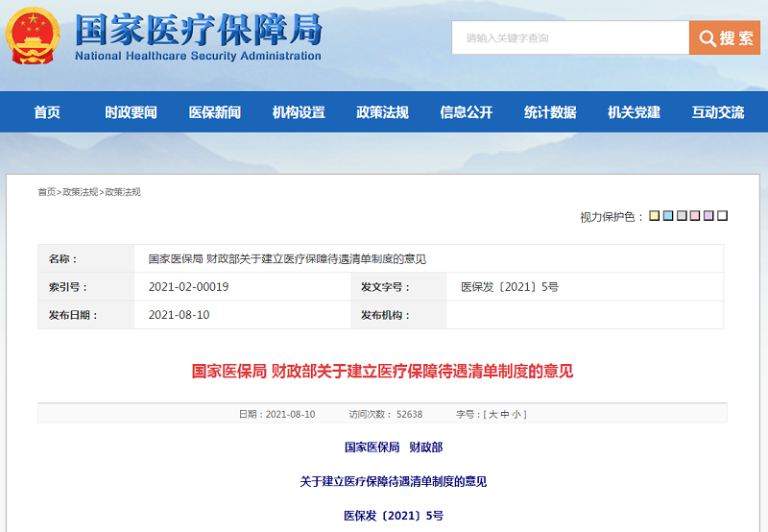768x532 pixels.
Task: Open the 互动交流 navigation item
Action: pos(718,112)
